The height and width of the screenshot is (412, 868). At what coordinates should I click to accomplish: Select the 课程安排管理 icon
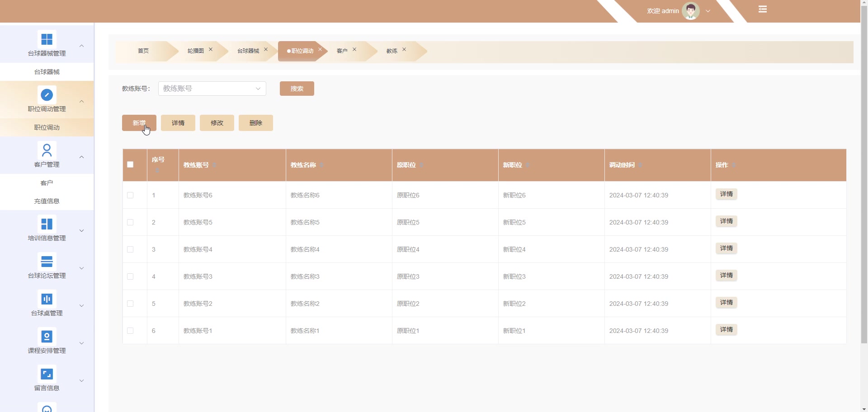(x=47, y=336)
